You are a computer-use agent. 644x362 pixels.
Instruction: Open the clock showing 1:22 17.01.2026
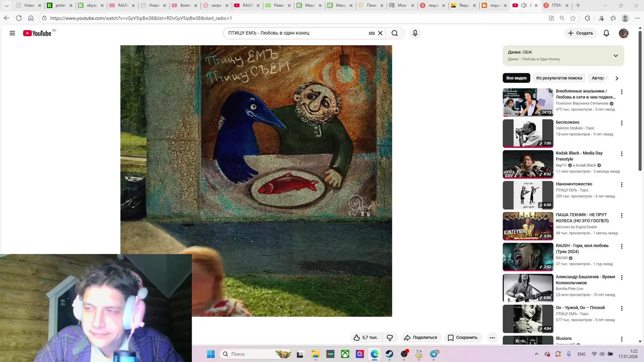click(x=627, y=354)
